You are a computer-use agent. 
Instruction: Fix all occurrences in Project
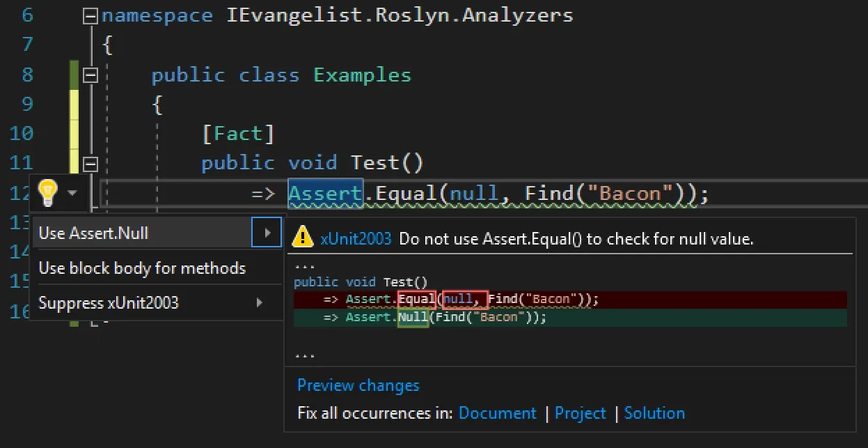click(581, 413)
